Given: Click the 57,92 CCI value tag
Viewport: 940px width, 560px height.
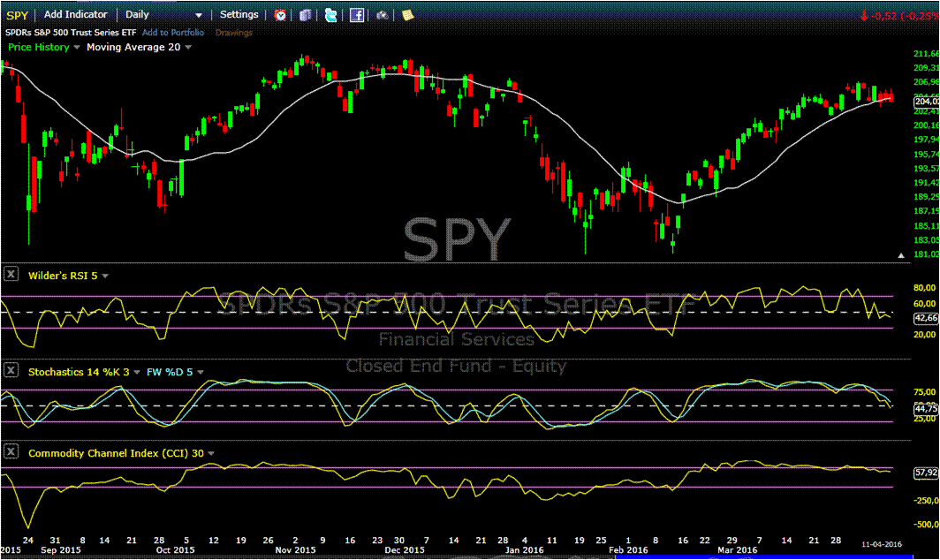Looking at the screenshot, I should pyautogui.click(x=926, y=473).
